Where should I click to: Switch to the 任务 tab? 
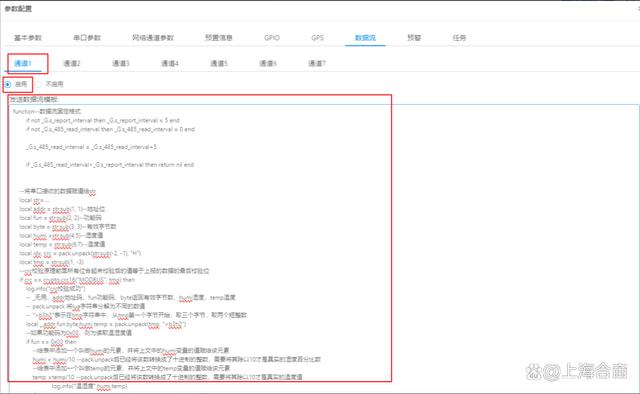point(459,38)
